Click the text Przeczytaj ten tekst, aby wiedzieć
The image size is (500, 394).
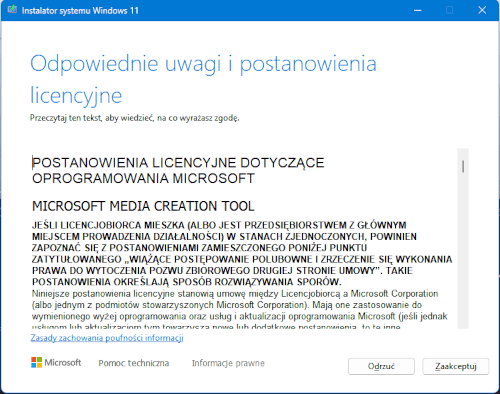click(x=92, y=118)
